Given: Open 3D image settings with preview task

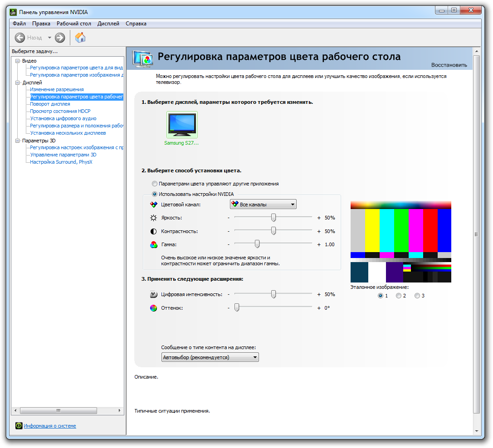Looking at the screenshot, I should point(76,147).
